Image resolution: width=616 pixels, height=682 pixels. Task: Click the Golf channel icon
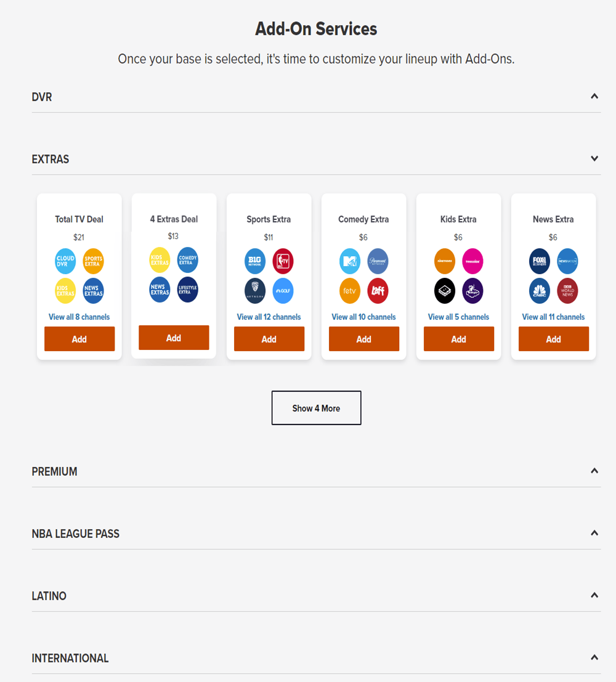(x=283, y=291)
